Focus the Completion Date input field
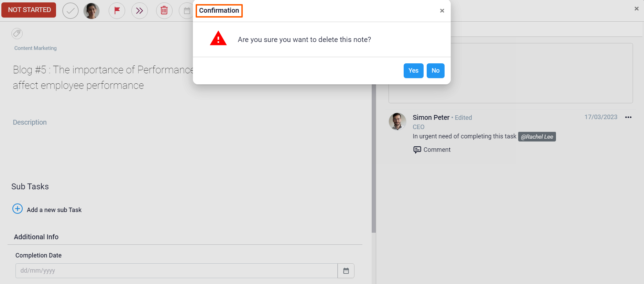Image resolution: width=644 pixels, height=284 pixels. pyautogui.click(x=176, y=271)
